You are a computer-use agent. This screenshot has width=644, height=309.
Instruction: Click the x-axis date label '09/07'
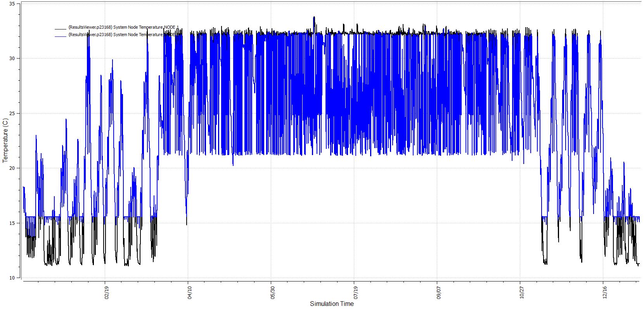click(439, 293)
